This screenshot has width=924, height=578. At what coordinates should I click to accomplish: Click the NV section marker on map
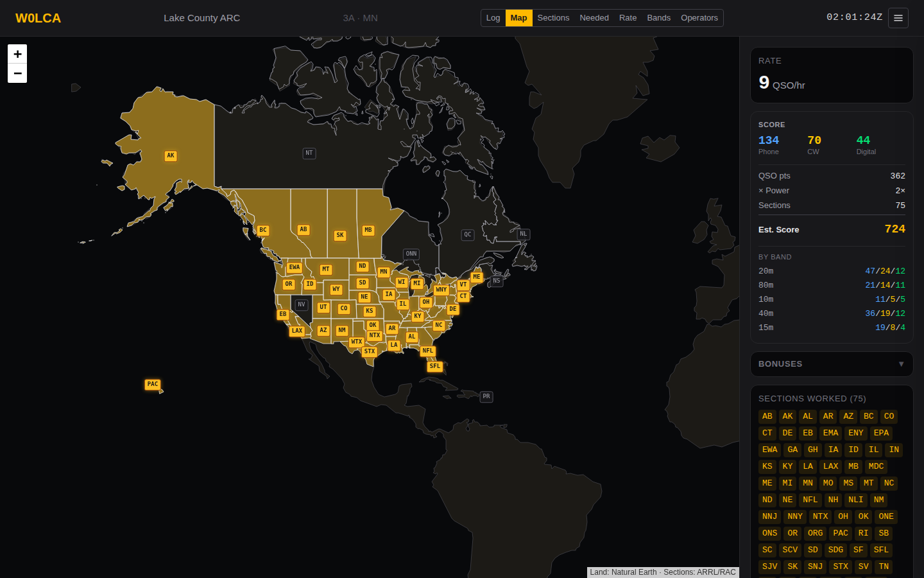[302, 304]
